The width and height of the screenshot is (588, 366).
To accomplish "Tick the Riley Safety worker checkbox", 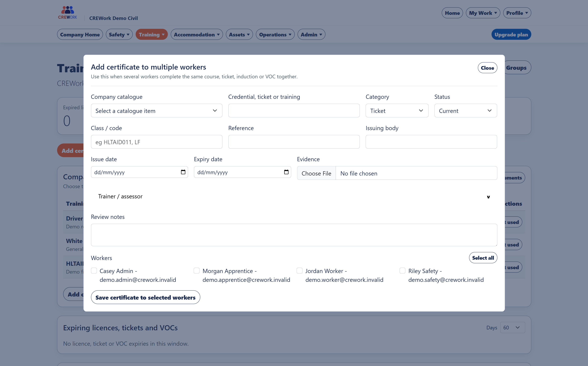I will coord(402,271).
